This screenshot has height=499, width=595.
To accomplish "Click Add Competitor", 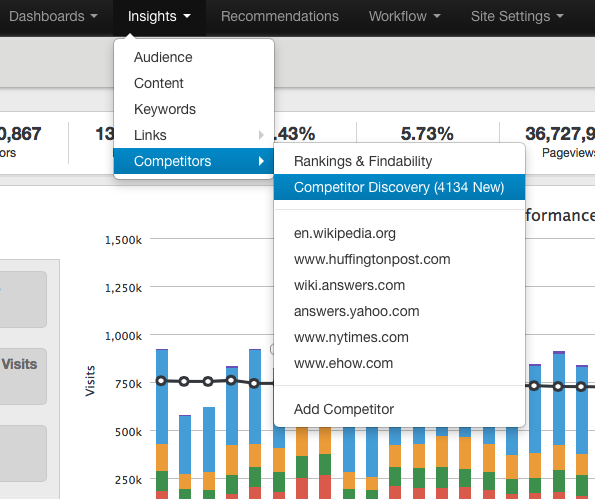I will [x=399, y=409].
